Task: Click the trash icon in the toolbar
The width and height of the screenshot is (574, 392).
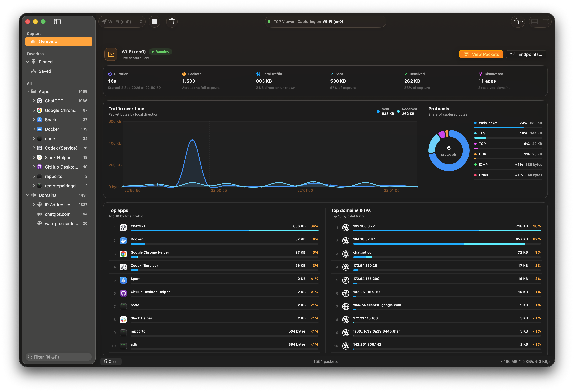Action: (172, 22)
